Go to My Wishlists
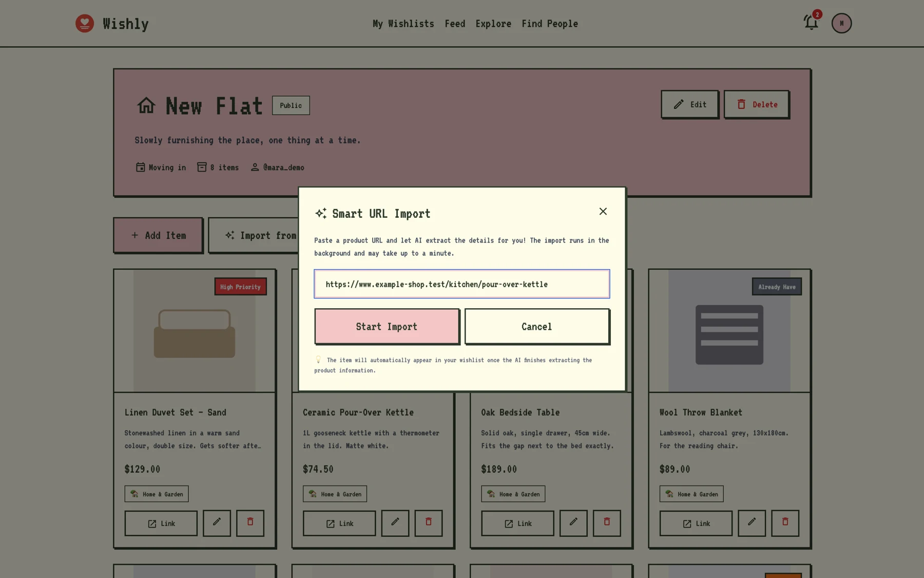Viewport: 924px width, 578px height. (x=403, y=24)
